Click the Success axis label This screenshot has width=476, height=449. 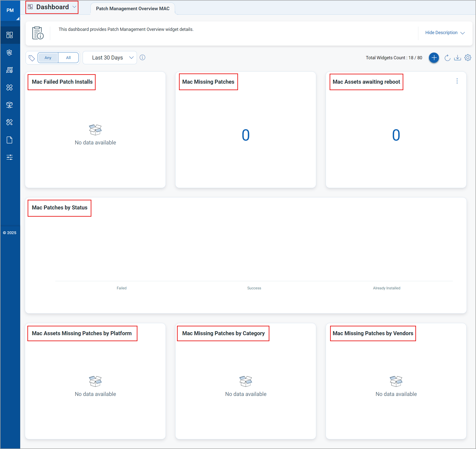254,288
